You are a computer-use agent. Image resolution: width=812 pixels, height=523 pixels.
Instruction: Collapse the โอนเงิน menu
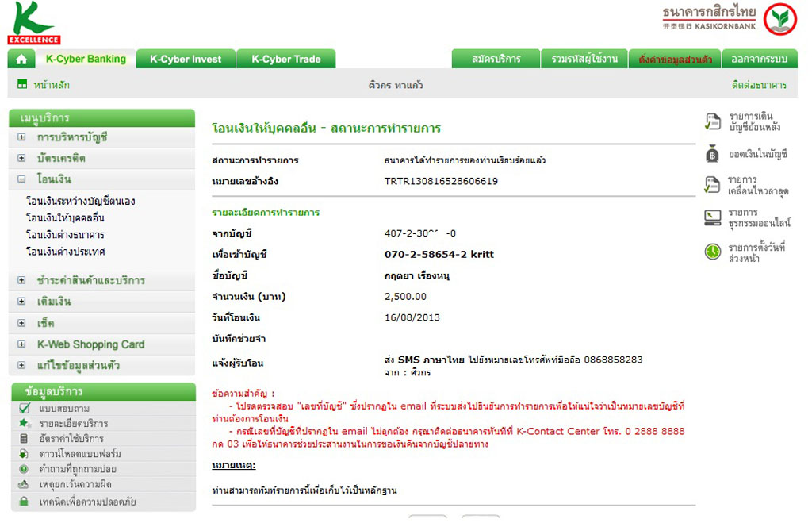point(21,179)
